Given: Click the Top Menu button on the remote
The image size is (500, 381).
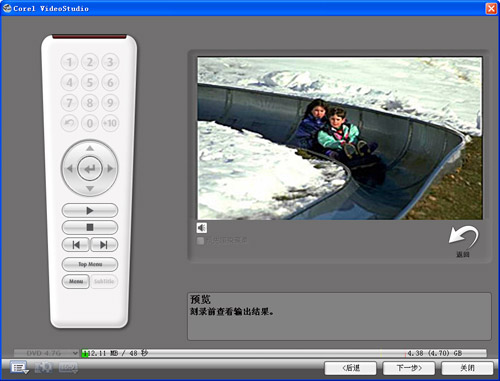Looking at the screenshot, I should coord(90,264).
